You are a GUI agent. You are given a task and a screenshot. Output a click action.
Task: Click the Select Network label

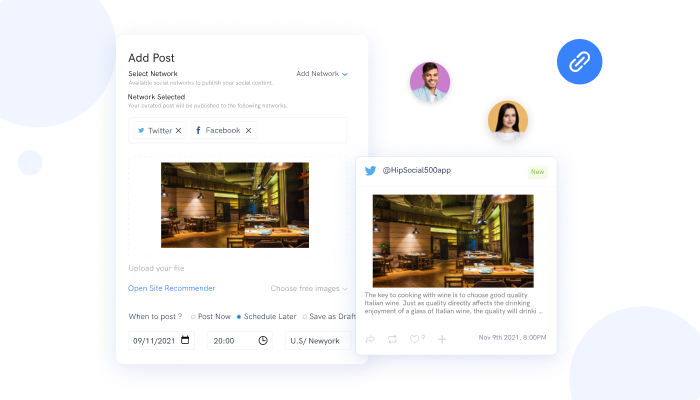(x=153, y=74)
